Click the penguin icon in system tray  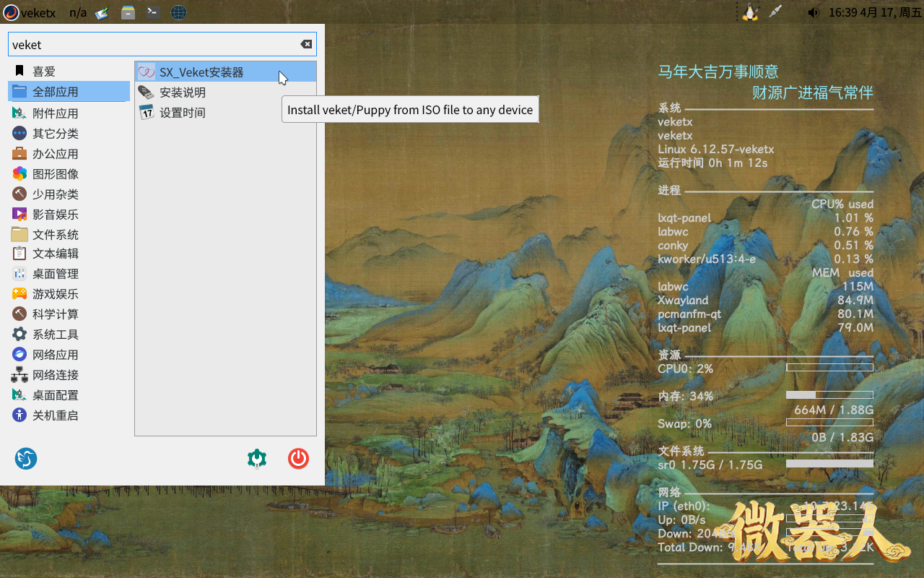click(x=750, y=12)
